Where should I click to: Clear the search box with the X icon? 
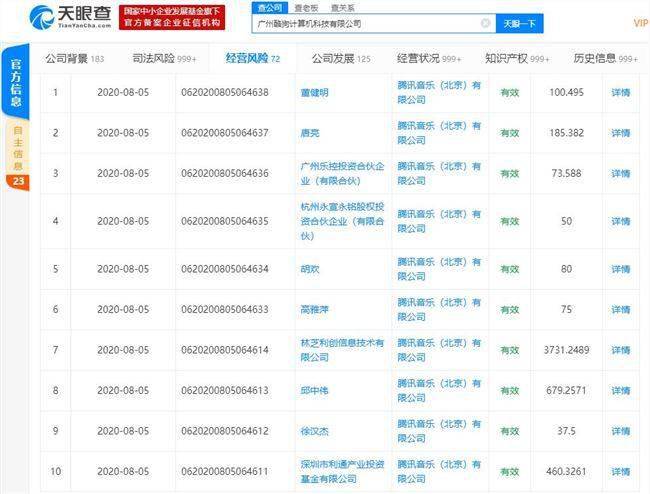coord(485,23)
